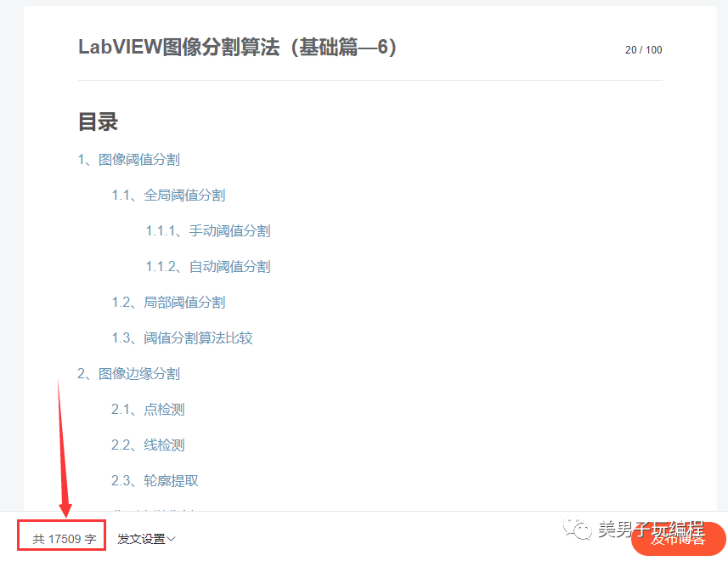Image resolution: width=728 pixels, height=561 pixels.
Task: Click the WeChat watermark icon
Action: 577,529
